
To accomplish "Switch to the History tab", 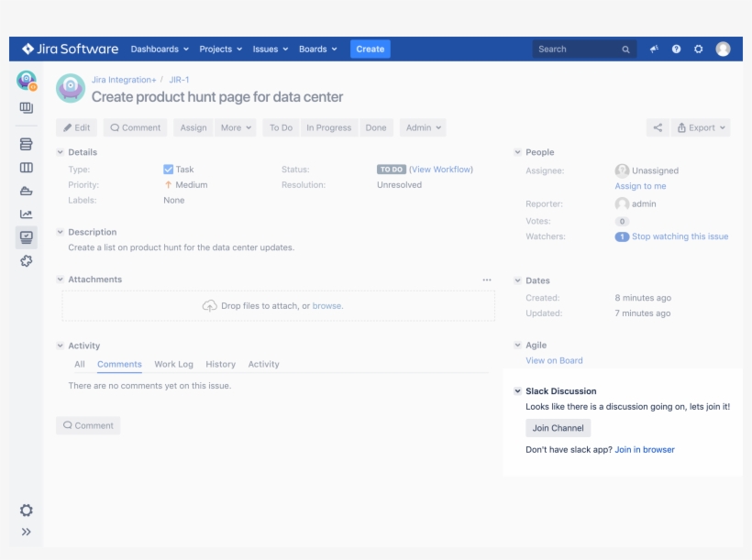I will [220, 365].
